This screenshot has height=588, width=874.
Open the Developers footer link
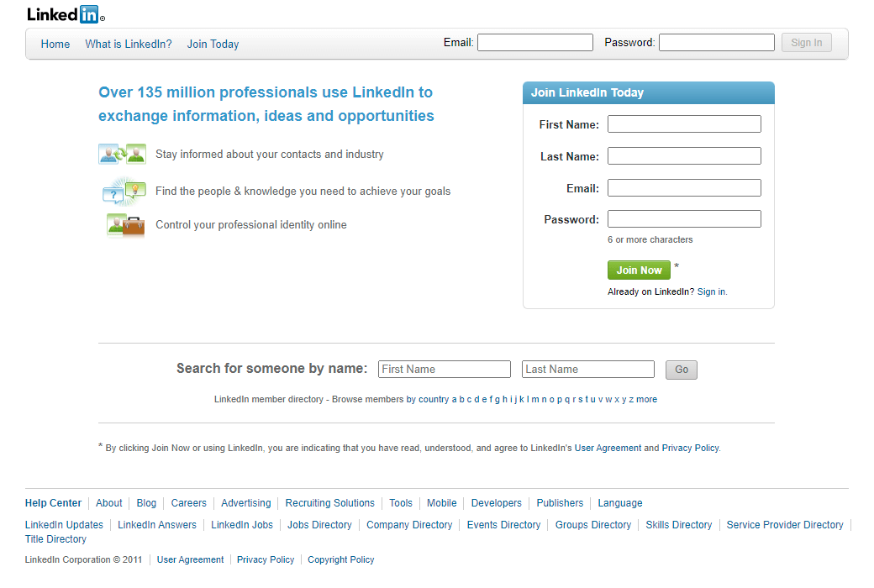tap(496, 502)
